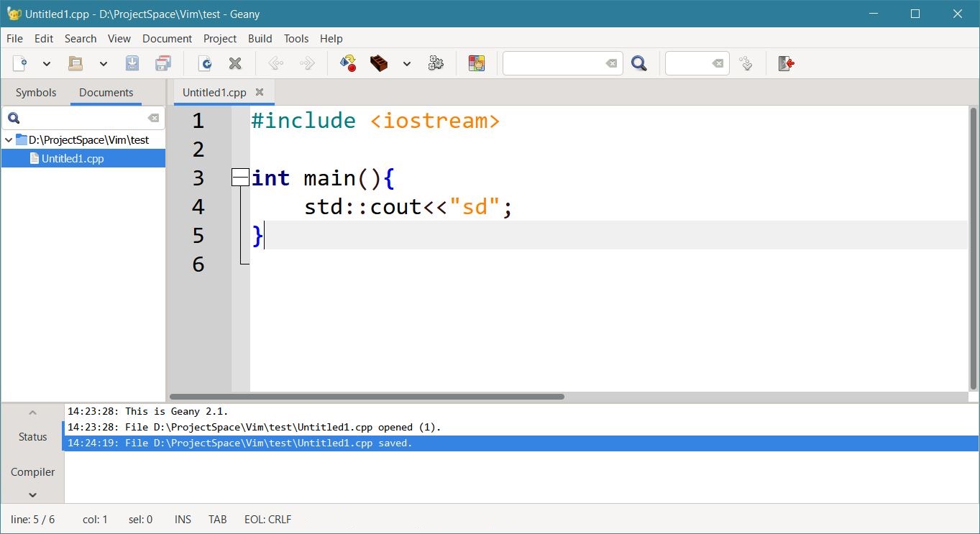Run the program with the gears icon
The image size is (980, 534).
tap(436, 64)
